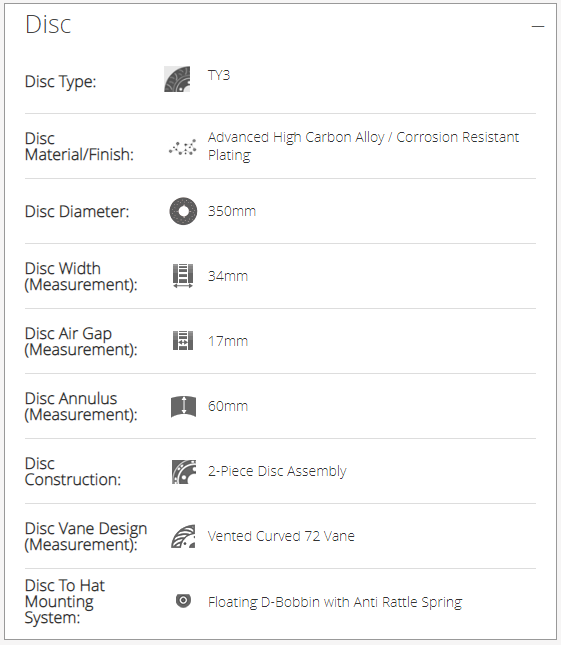Click the Disc Construction icon
The width and height of the screenshot is (561, 645).
(183, 471)
